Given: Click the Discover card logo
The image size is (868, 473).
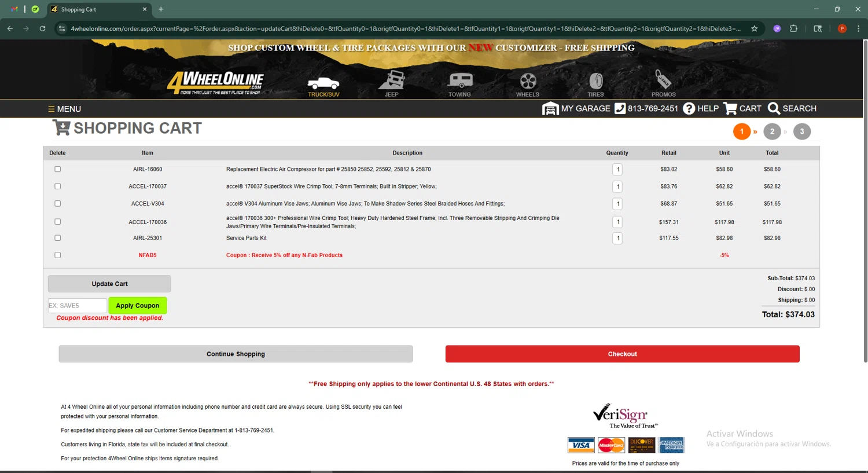Looking at the screenshot, I should coord(642,445).
